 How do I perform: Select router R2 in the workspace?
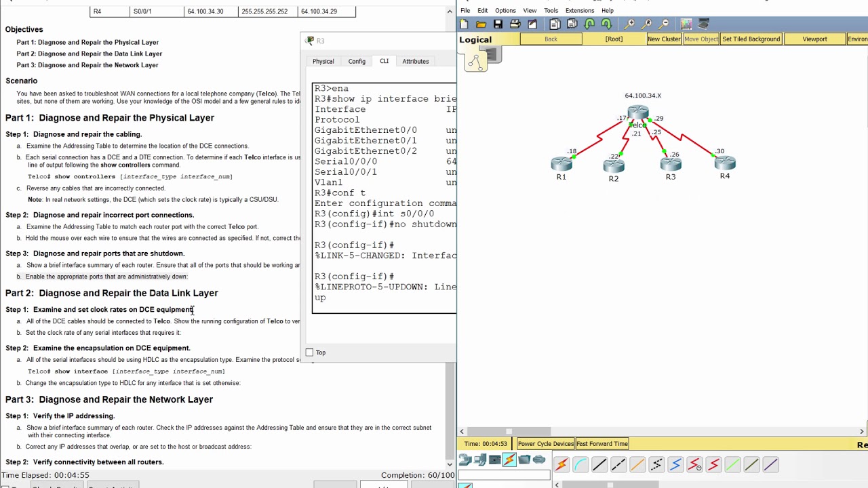(x=614, y=165)
